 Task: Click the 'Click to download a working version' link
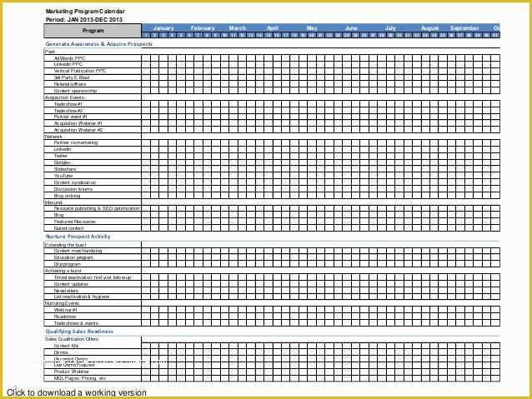click(x=77, y=392)
